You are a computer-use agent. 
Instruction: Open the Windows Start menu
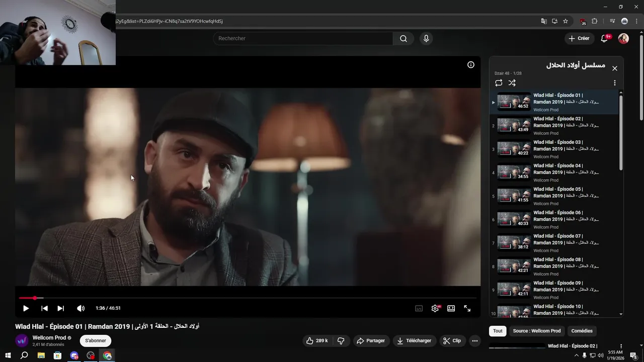click(x=8, y=355)
